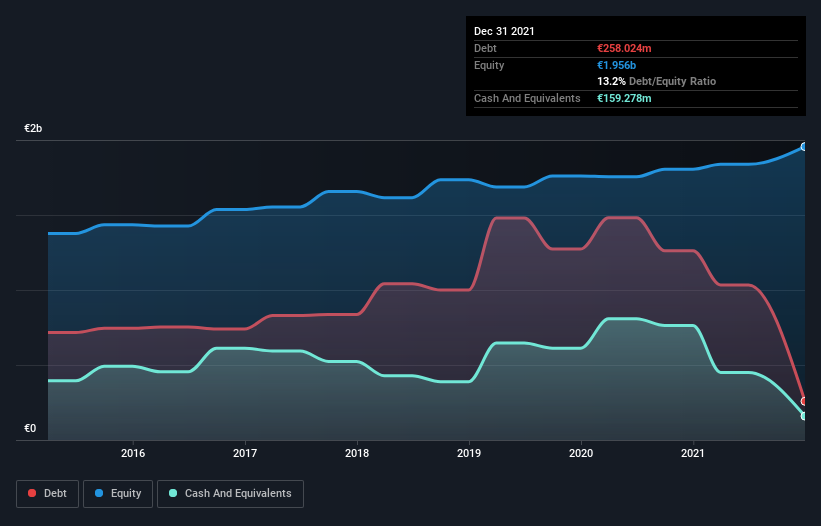Click the 2017 x-axis label
Viewport: 821px width, 526px height.
(245, 453)
